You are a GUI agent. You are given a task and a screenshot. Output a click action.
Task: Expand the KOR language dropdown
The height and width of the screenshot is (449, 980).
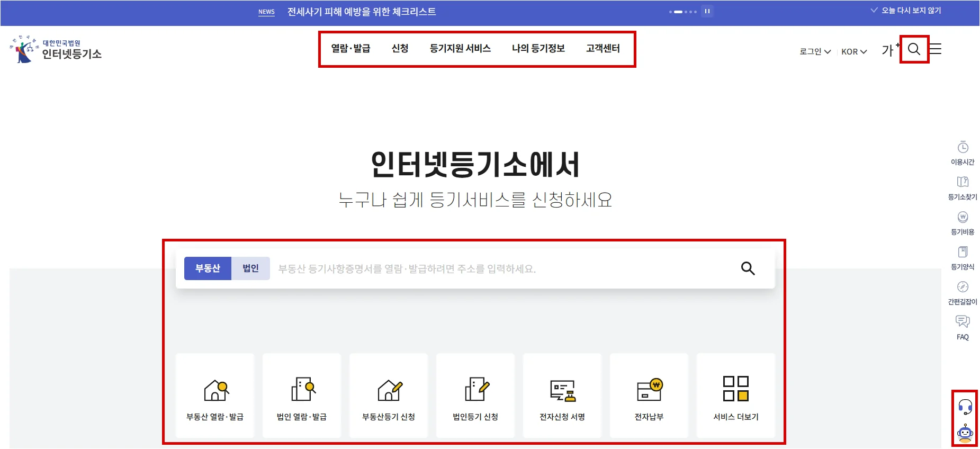click(854, 51)
